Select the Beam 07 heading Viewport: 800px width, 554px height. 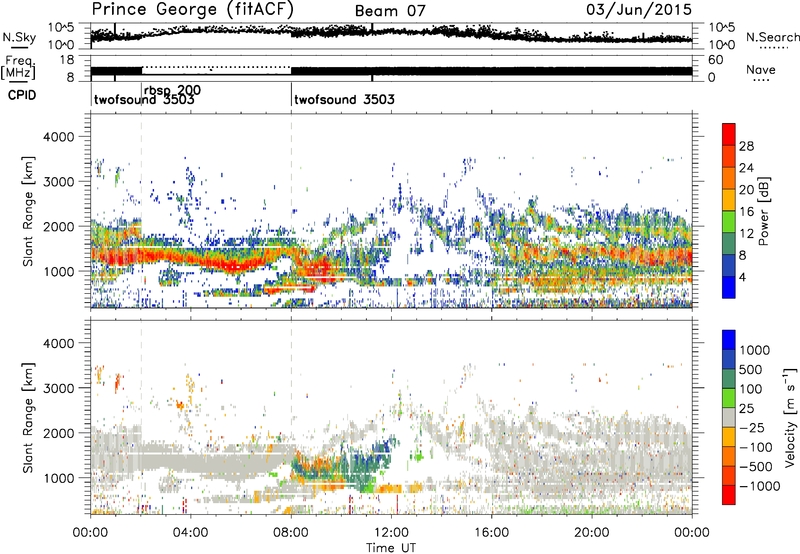(390, 11)
